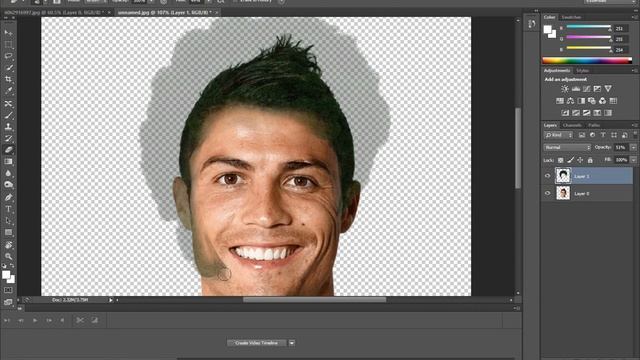The height and width of the screenshot is (360, 640).
Task: Toggle adjustment layer filter
Action: tap(592, 135)
